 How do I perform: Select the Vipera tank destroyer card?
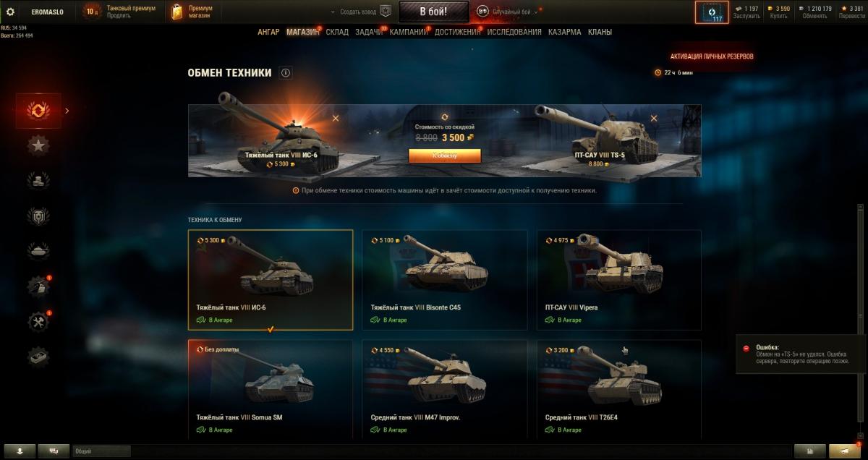click(x=619, y=280)
